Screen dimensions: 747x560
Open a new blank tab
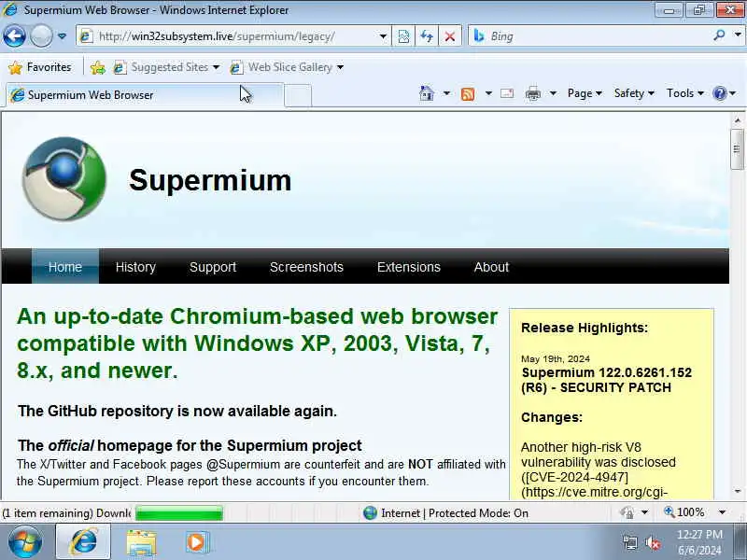298,95
